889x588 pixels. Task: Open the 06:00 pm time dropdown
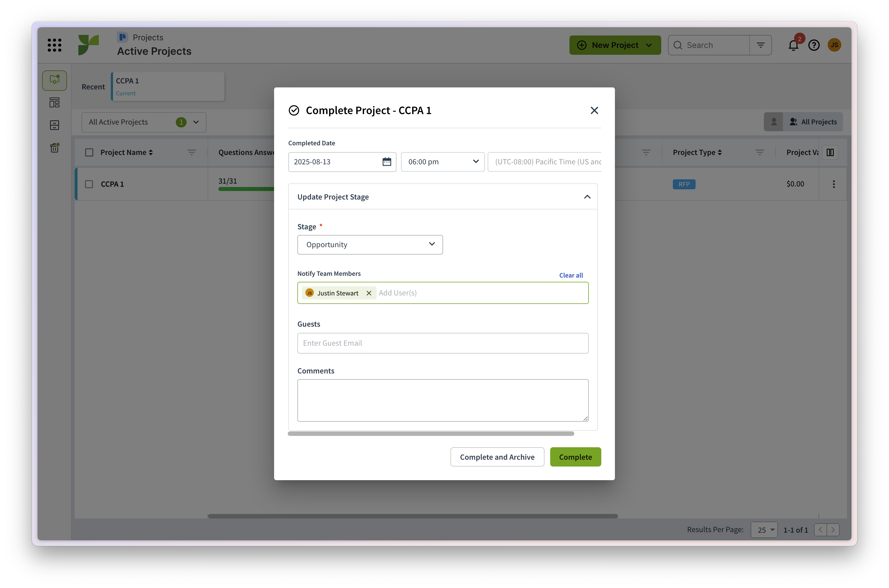[x=443, y=162]
